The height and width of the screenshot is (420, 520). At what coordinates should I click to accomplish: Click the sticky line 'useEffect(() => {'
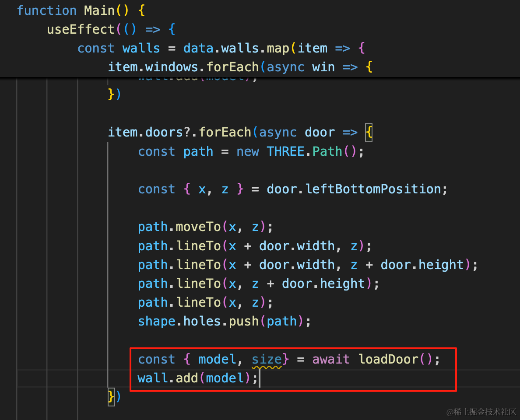pyautogui.click(x=111, y=29)
